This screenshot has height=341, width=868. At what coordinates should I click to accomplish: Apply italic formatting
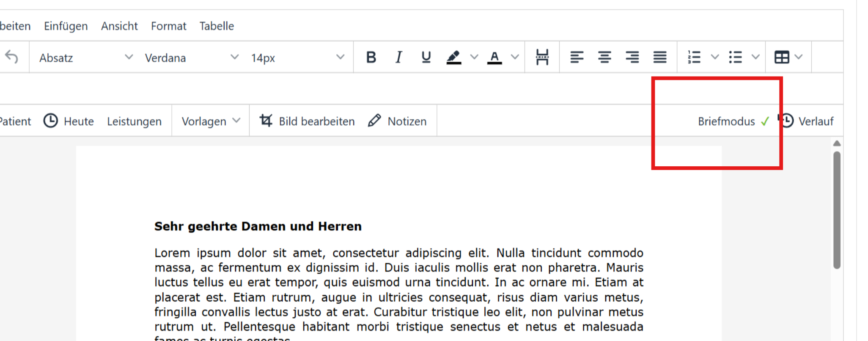click(398, 57)
